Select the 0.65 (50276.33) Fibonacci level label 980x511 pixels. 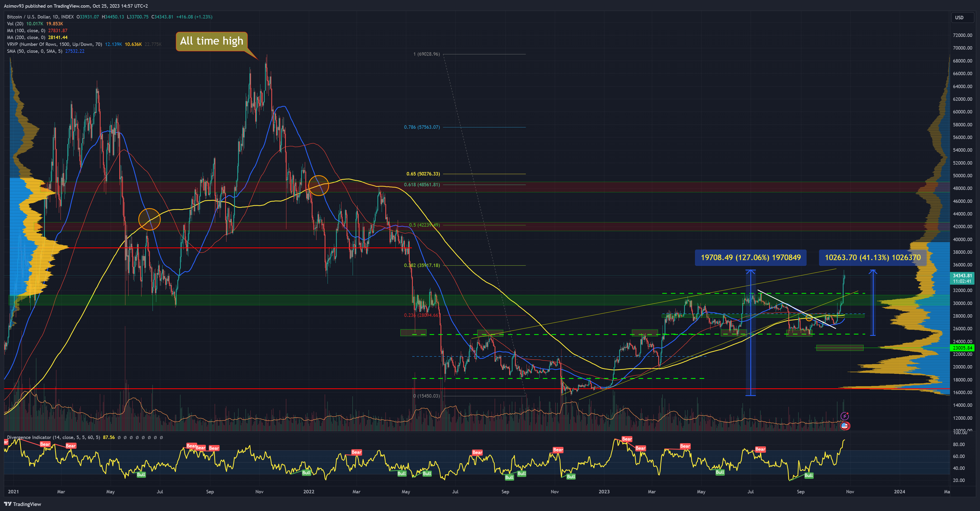click(423, 174)
